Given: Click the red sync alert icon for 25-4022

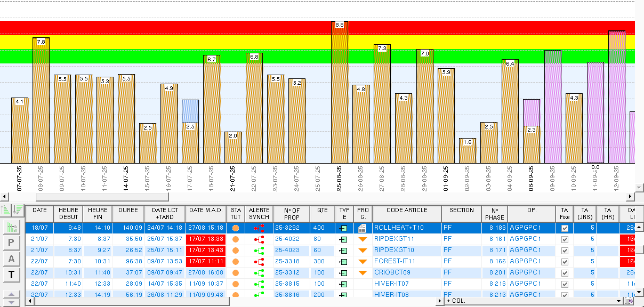Looking at the screenshot, I should click(259, 239).
